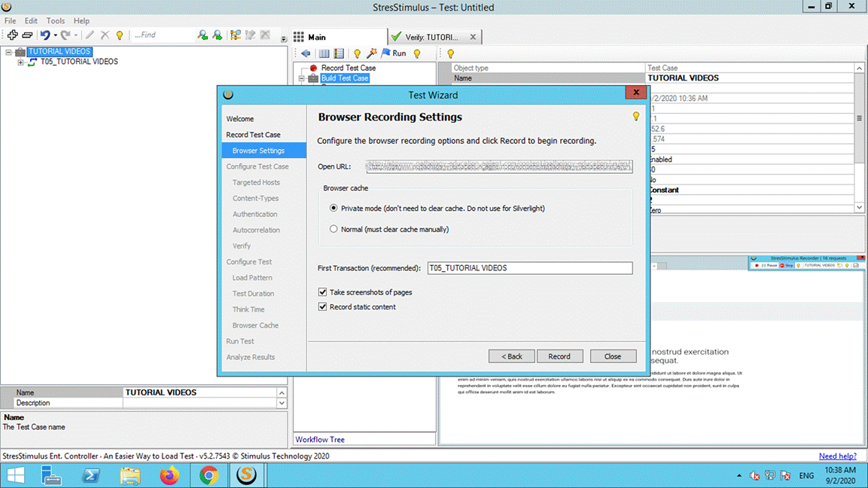The width and height of the screenshot is (868, 488).
Task: Click the lightbulb right of Run
Action: point(417,53)
